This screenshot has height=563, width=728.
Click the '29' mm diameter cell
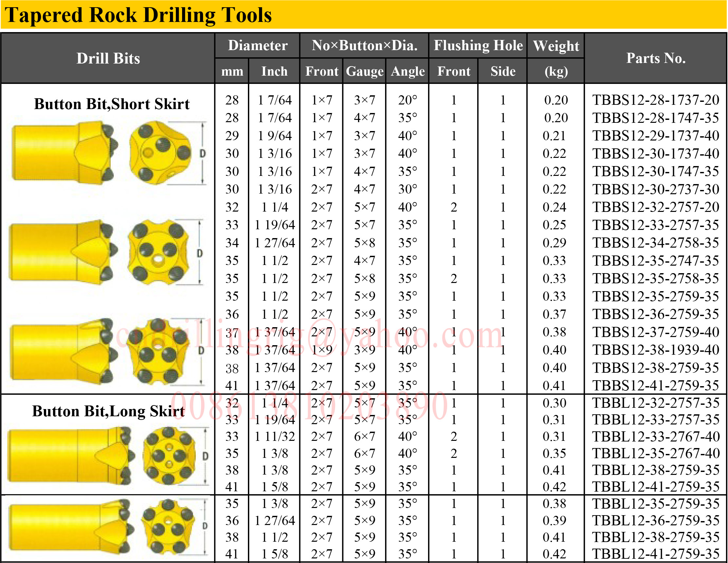tap(232, 136)
